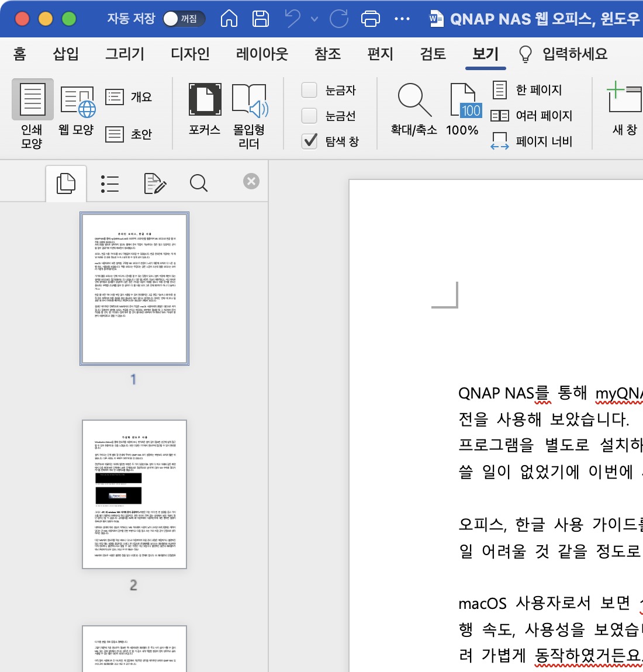Switch to 초안 draft view
This screenshot has width=643, height=672.
coord(129,134)
